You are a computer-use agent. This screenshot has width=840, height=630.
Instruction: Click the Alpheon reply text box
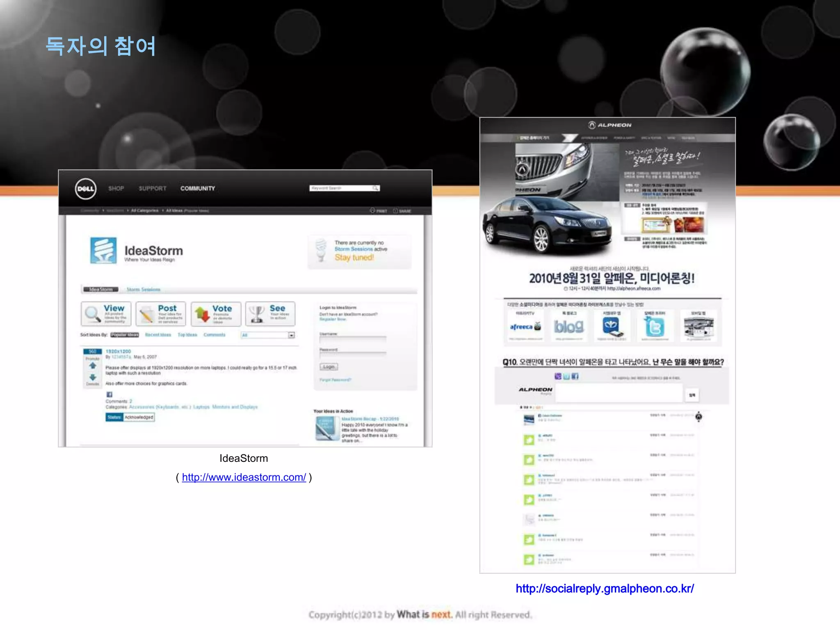pyautogui.click(x=619, y=393)
